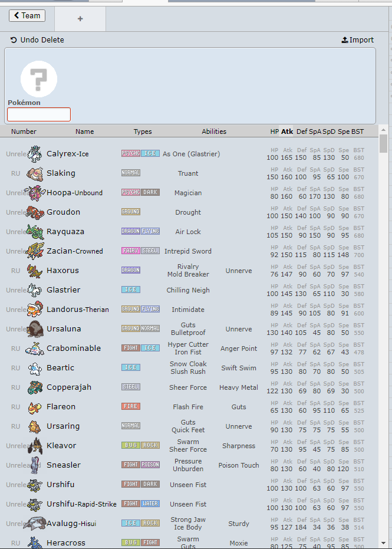Click Copperajah's STEEL type badge
Viewport: 392px width, 549px height.
pyautogui.click(x=131, y=387)
